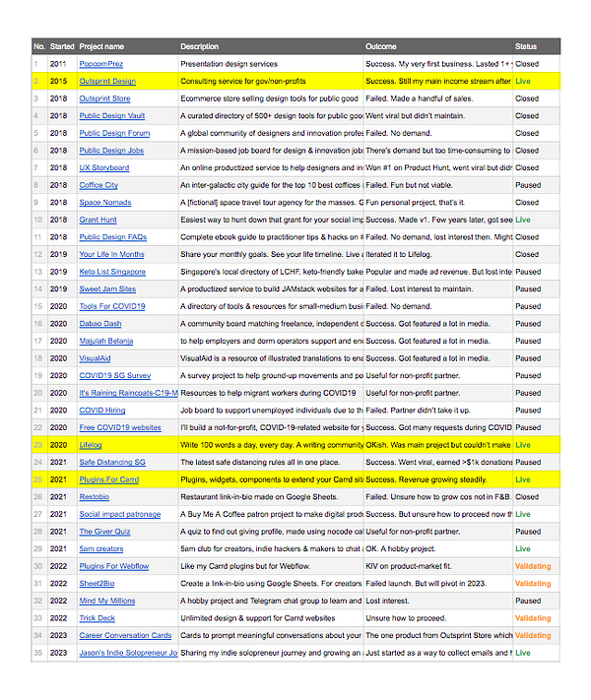
Task: Open the Public Design FAQs link
Action: tap(113, 237)
